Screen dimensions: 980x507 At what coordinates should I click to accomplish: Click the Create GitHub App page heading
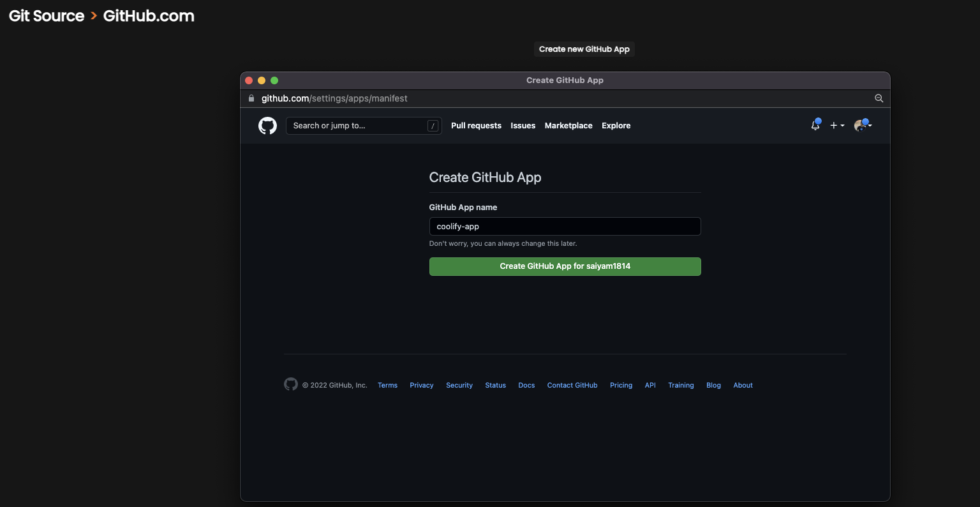pos(485,178)
